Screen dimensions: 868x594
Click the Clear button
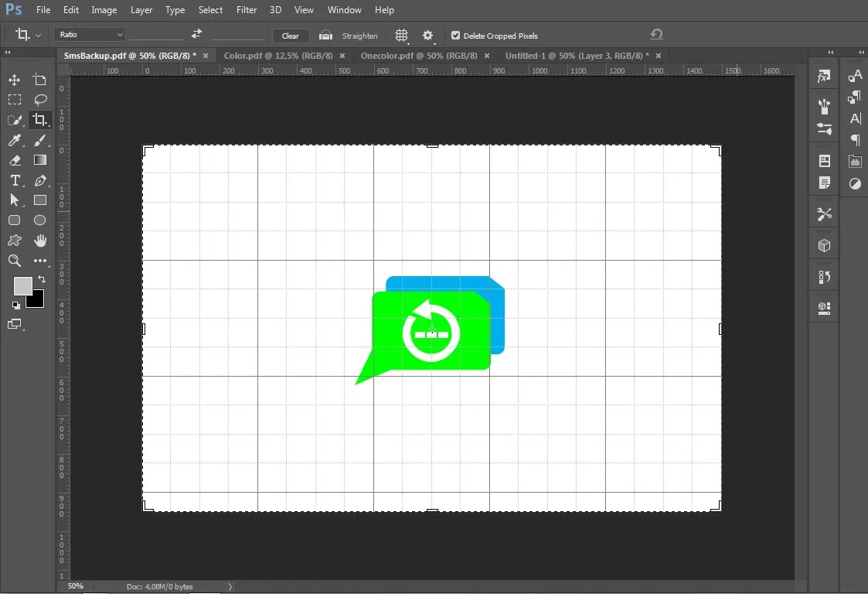point(290,36)
